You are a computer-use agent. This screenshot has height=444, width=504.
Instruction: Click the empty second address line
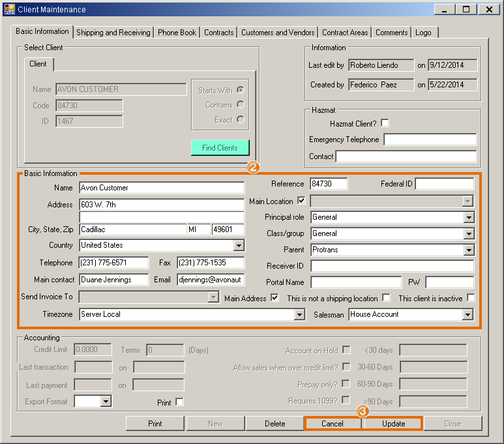(162, 216)
